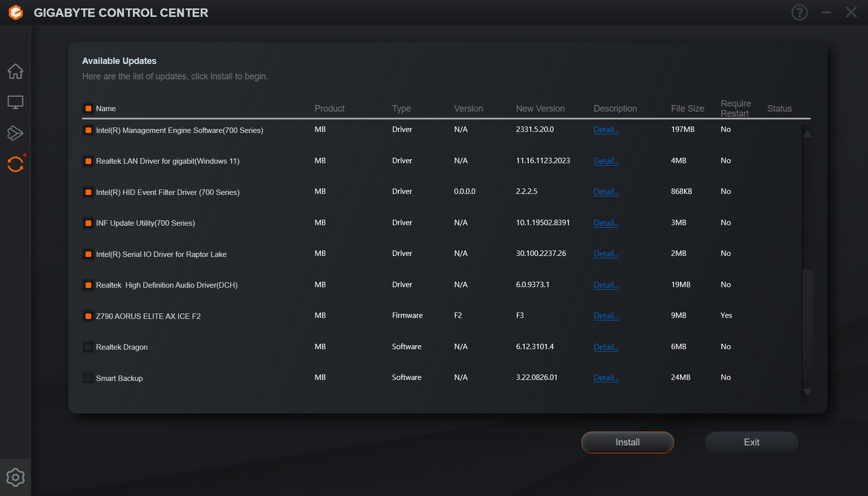
Task: Click the Install button
Action: (x=627, y=442)
